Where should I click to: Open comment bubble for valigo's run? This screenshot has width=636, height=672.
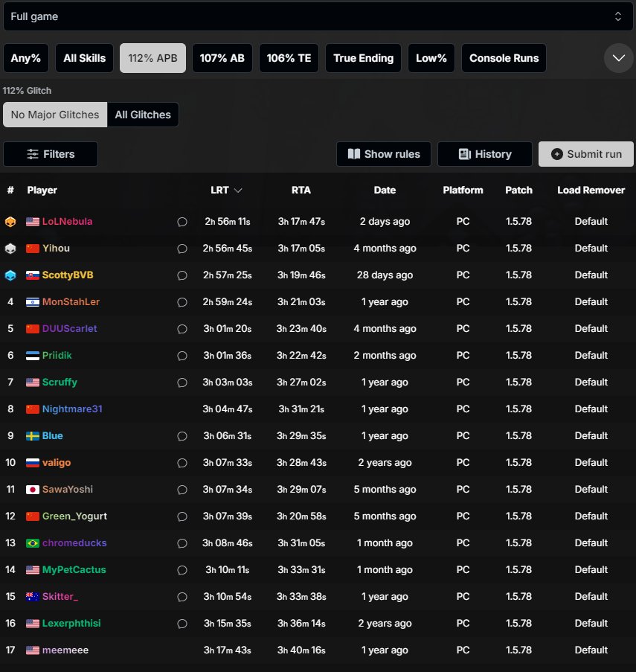182,463
